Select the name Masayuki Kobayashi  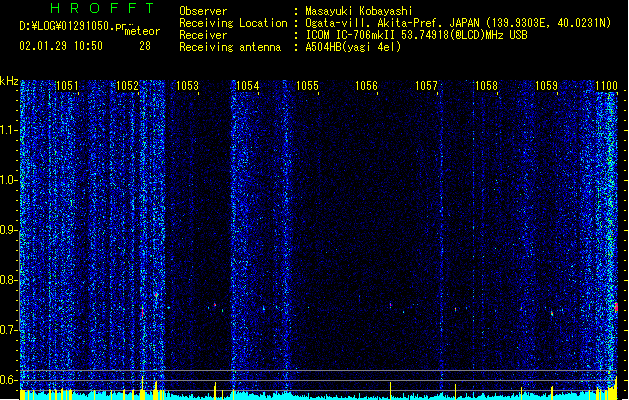coord(359,11)
